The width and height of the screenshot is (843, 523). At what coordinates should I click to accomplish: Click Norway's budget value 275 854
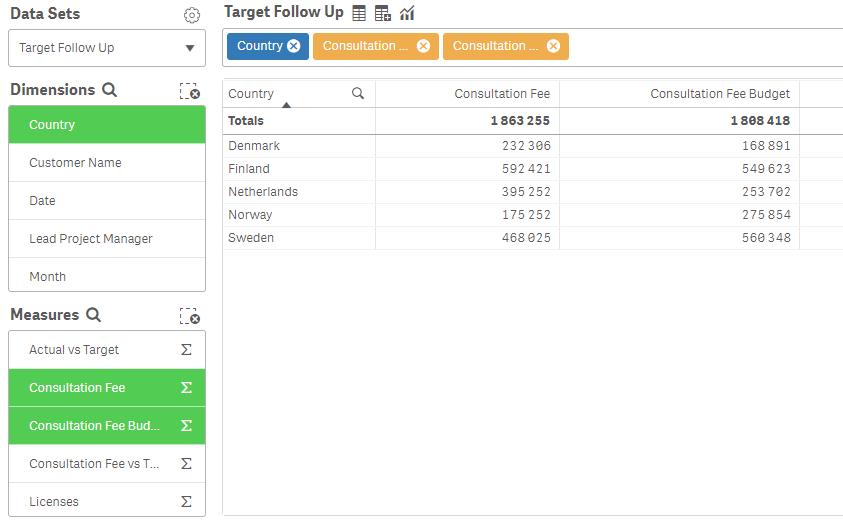(x=766, y=215)
